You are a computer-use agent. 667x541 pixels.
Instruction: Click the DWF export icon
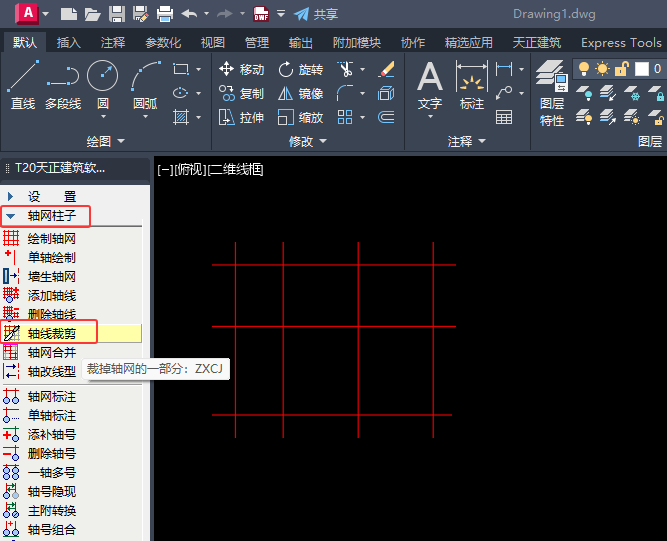click(261, 14)
